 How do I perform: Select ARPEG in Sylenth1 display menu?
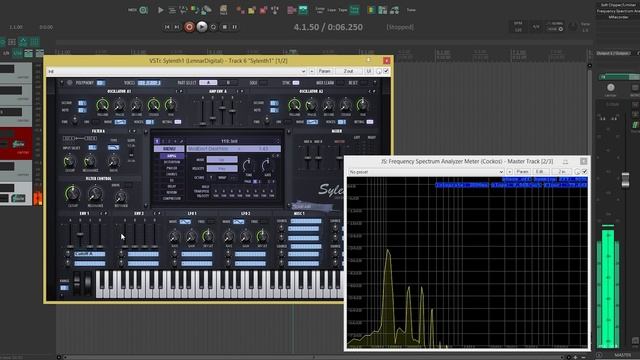171,156
